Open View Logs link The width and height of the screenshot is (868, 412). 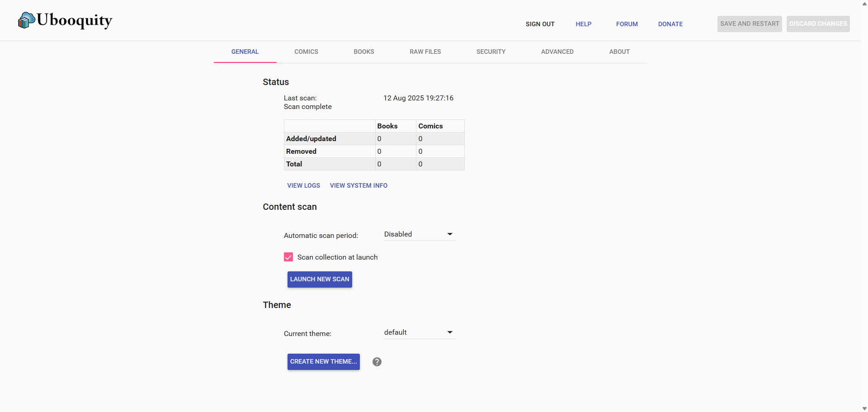point(304,185)
